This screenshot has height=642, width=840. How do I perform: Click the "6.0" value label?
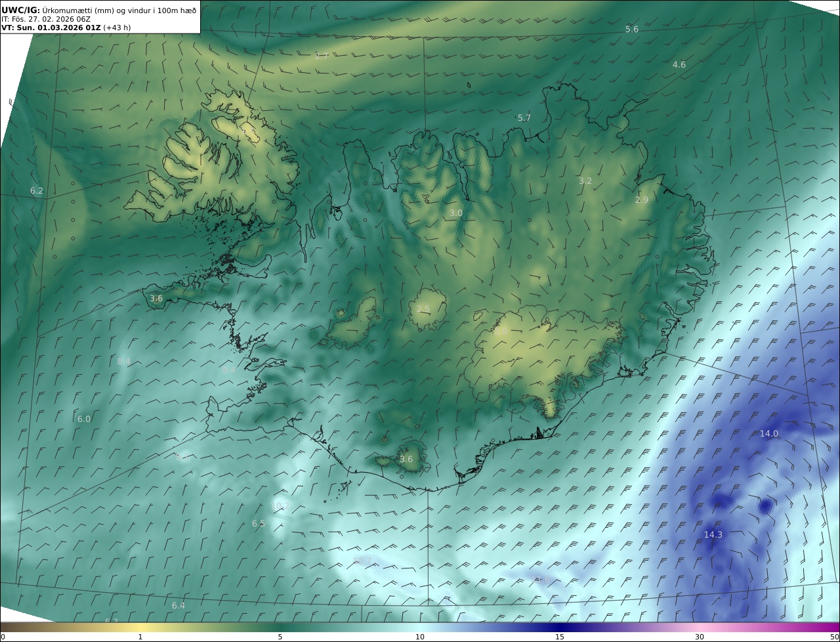(x=84, y=419)
